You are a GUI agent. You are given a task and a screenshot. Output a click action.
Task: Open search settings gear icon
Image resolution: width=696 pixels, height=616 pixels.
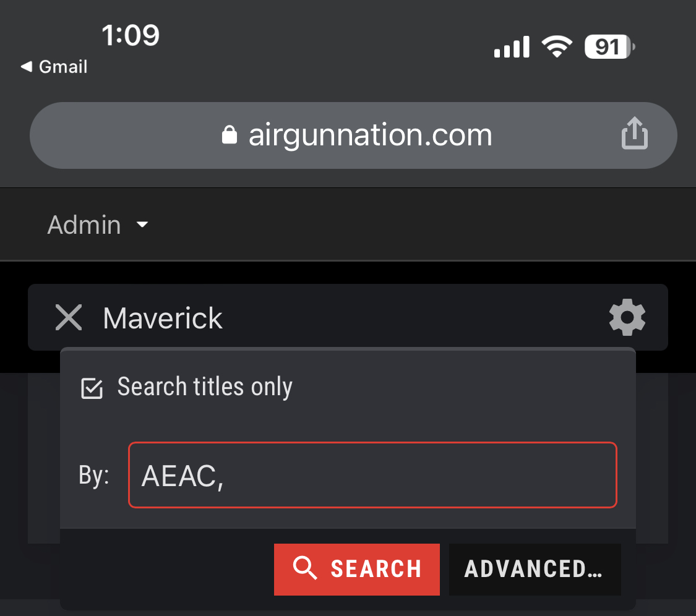click(x=627, y=317)
